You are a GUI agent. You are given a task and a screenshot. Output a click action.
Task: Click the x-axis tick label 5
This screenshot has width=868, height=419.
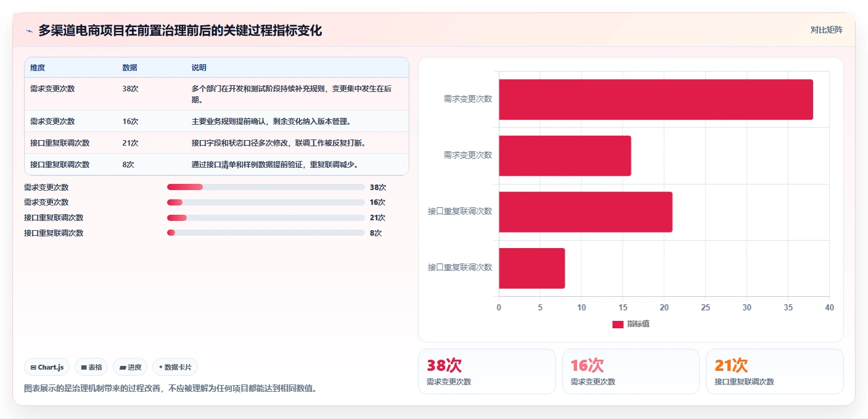540,307
